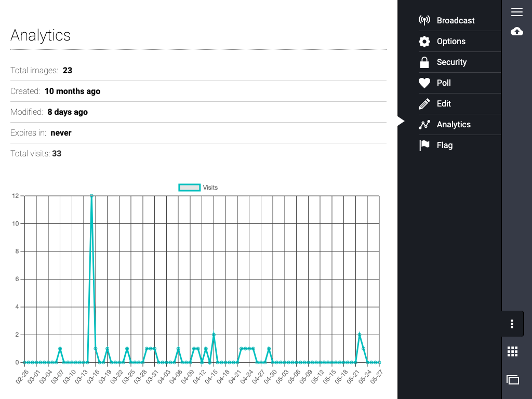
Task: Choose the Edit menu entry
Action: coord(459,104)
